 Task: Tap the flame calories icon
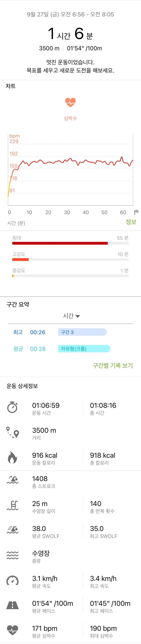[x=12, y=457]
